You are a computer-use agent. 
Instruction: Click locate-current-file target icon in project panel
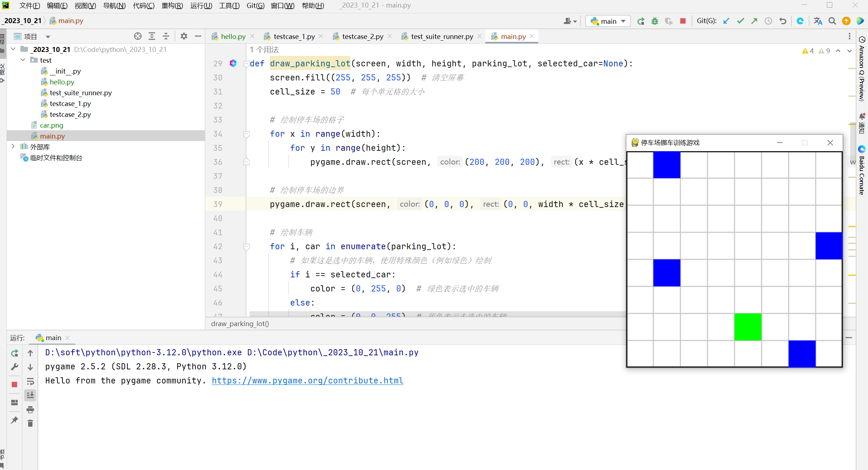click(x=137, y=36)
